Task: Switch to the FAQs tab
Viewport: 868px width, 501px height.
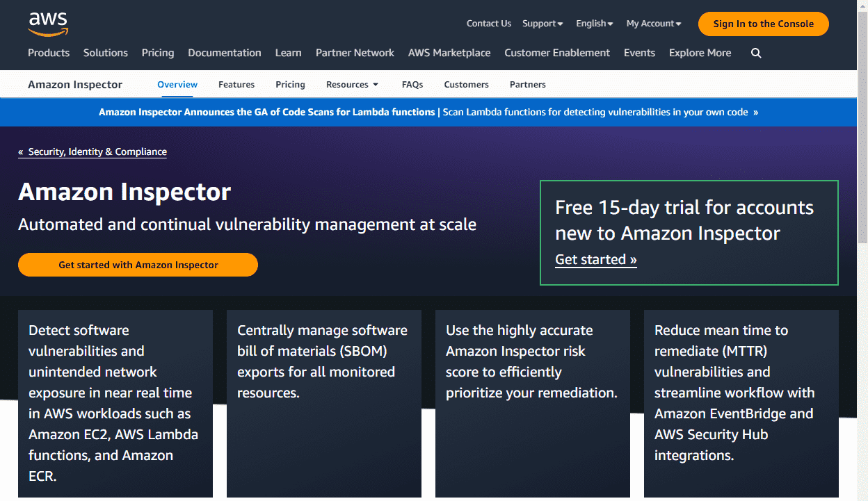Action: [x=412, y=84]
